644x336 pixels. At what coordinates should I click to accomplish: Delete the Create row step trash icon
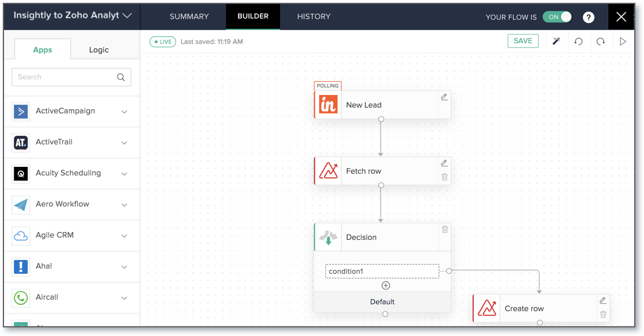pyautogui.click(x=603, y=314)
